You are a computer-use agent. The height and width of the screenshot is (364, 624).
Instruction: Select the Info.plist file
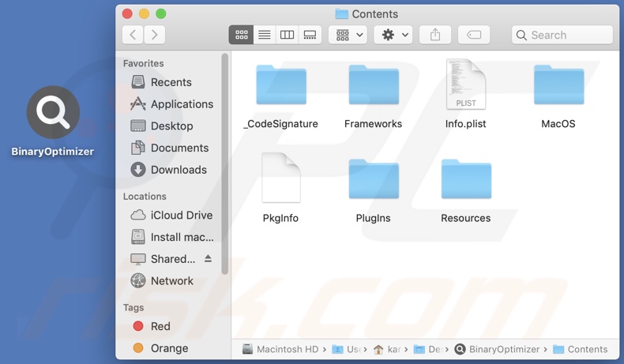[465, 85]
